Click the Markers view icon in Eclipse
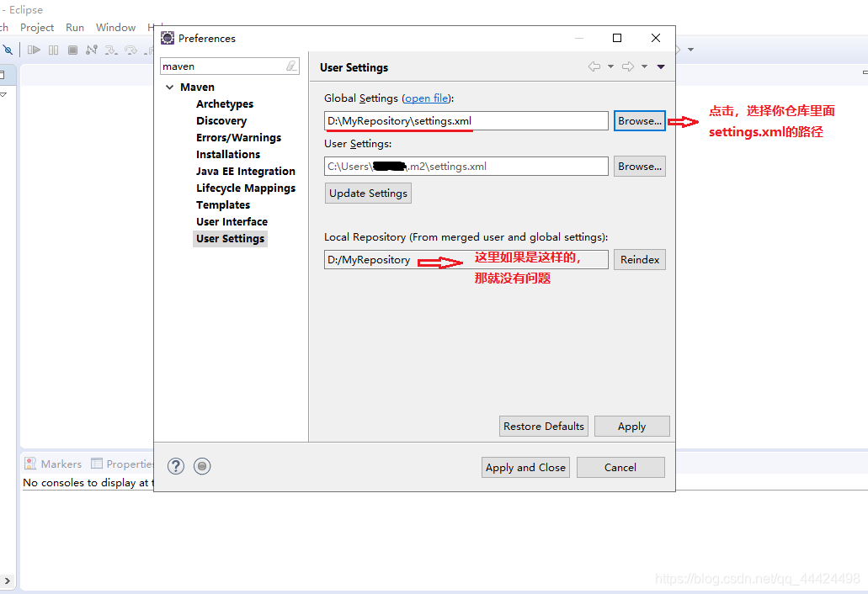The height and width of the screenshot is (594, 868). pyautogui.click(x=30, y=464)
